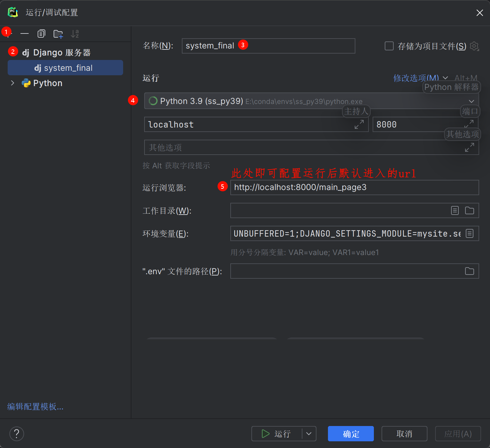Screen dimensions: 490x448
Task: Add a new run configuration with the plus icon
Action: (8, 33)
